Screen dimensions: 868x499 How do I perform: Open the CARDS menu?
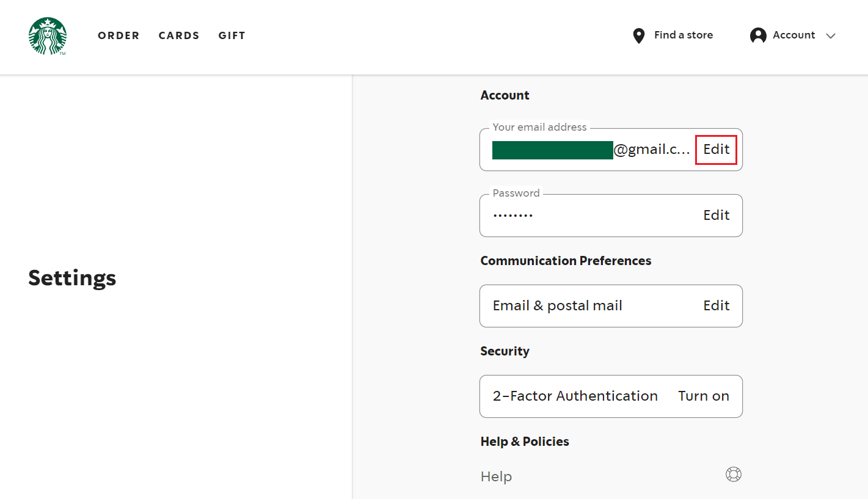click(179, 35)
